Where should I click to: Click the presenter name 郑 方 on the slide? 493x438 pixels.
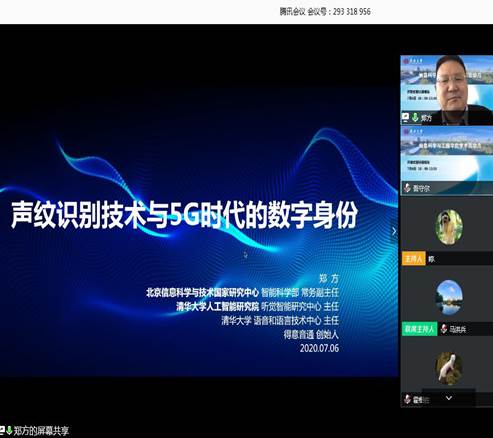tap(329, 278)
